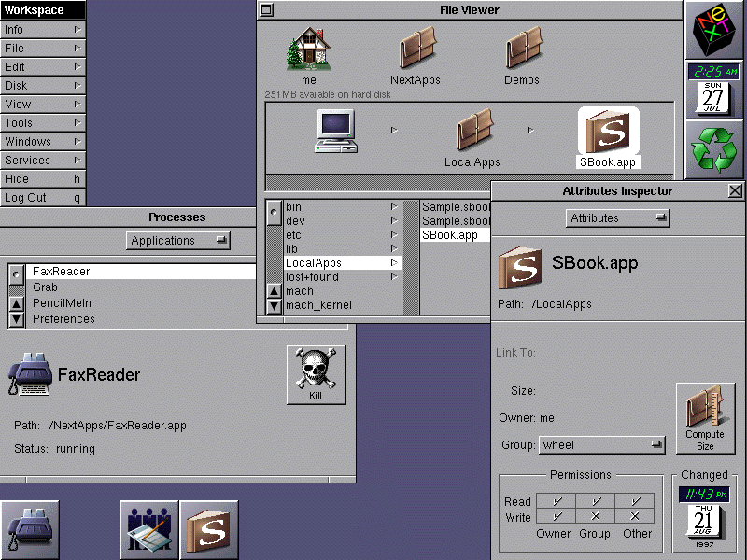Open the 'me' home folder icon
The image size is (747, 560).
click(309, 49)
